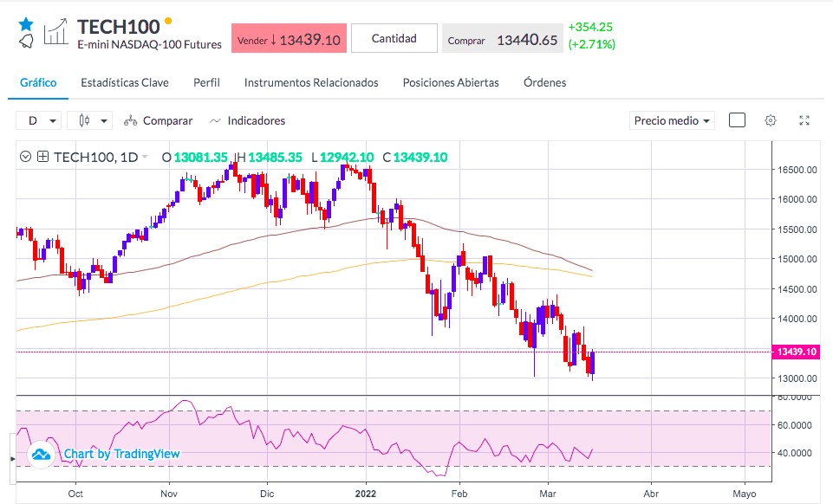
Task: Open the Indicadores menu
Action: [x=248, y=121]
